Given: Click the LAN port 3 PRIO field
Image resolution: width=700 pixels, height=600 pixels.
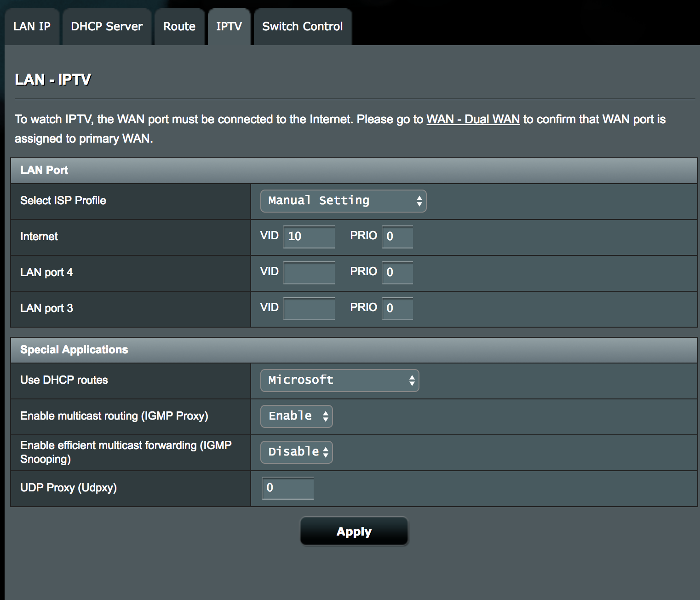Looking at the screenshot, I should (397, 308).
